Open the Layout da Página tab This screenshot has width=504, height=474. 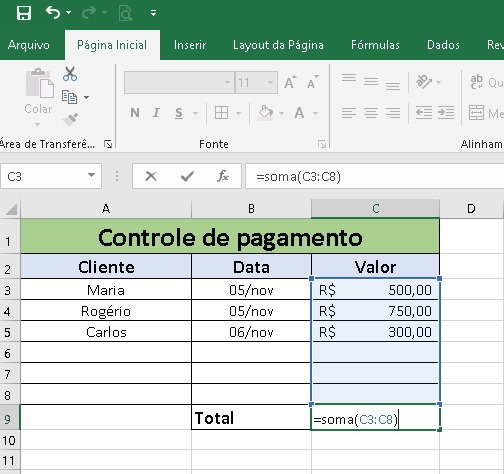278,45
